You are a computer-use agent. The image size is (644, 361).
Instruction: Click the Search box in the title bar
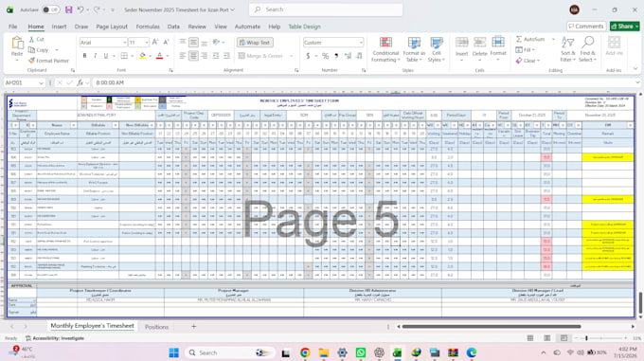(326, 9)
